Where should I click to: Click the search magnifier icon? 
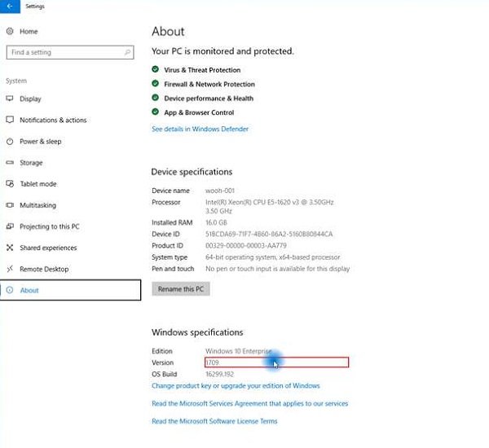127,52
